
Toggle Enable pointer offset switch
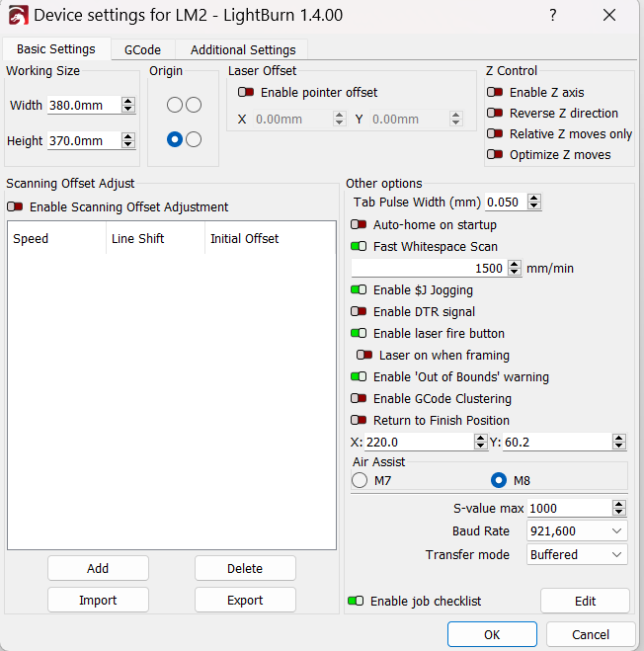point(246,92)
